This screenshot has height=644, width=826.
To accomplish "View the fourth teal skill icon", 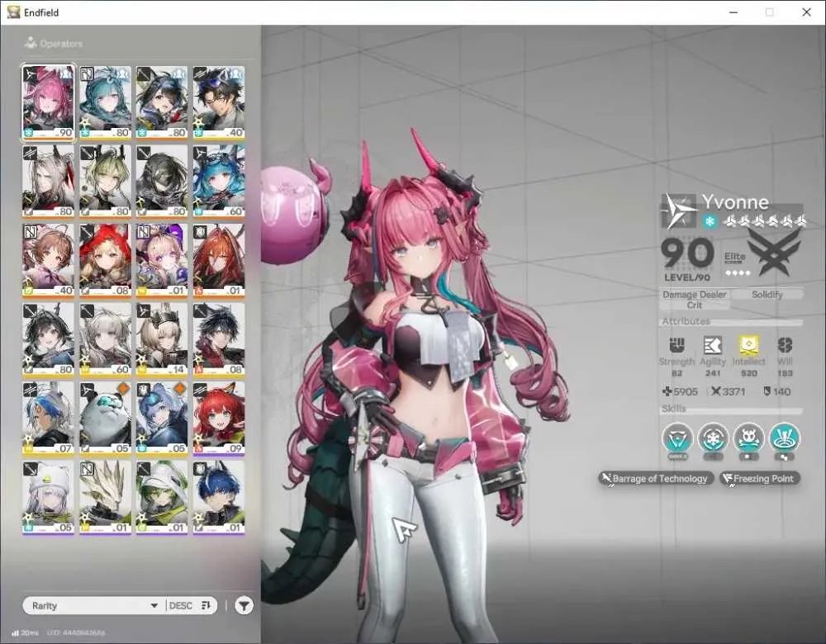I will click(785, 438).
